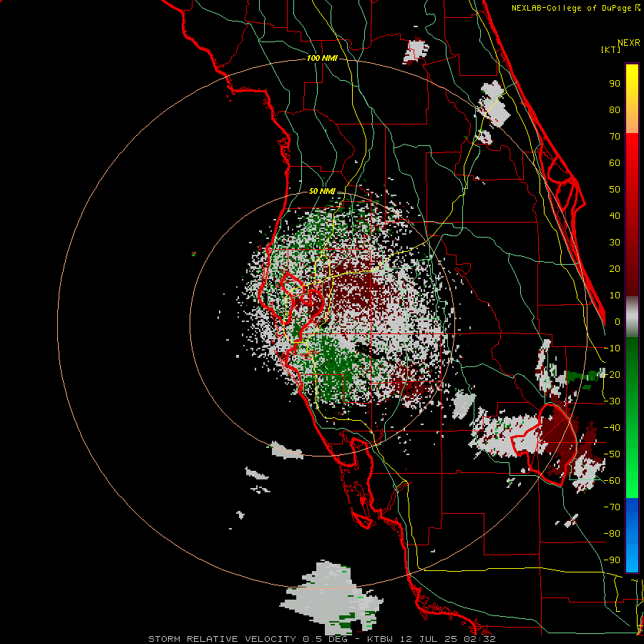Click the [KT] units label
Image resolution: width=644 pixels, height=644 pixels.
point(610,49)
